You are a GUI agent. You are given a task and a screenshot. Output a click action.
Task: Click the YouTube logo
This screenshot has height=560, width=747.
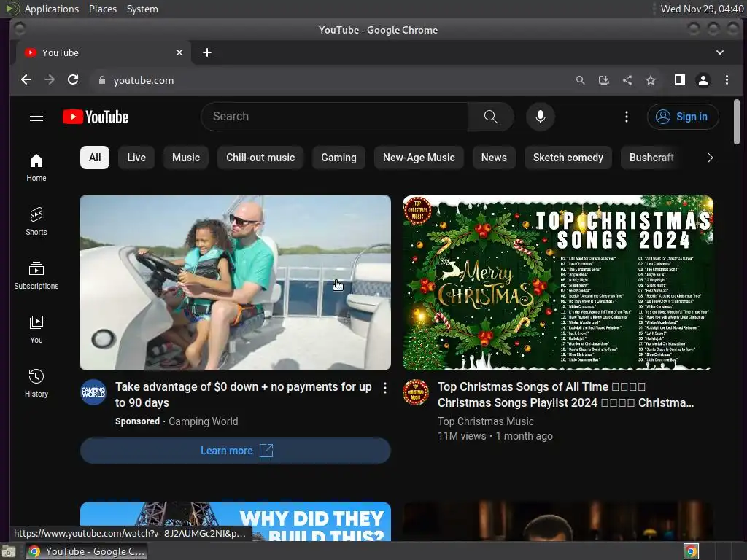96,117
